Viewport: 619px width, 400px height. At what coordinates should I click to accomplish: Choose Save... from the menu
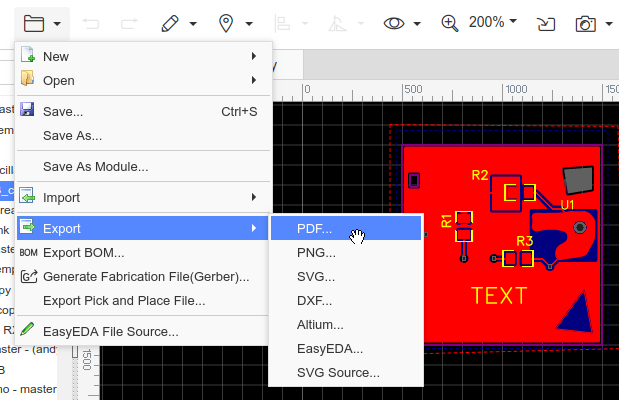click(x=144, y=112)
